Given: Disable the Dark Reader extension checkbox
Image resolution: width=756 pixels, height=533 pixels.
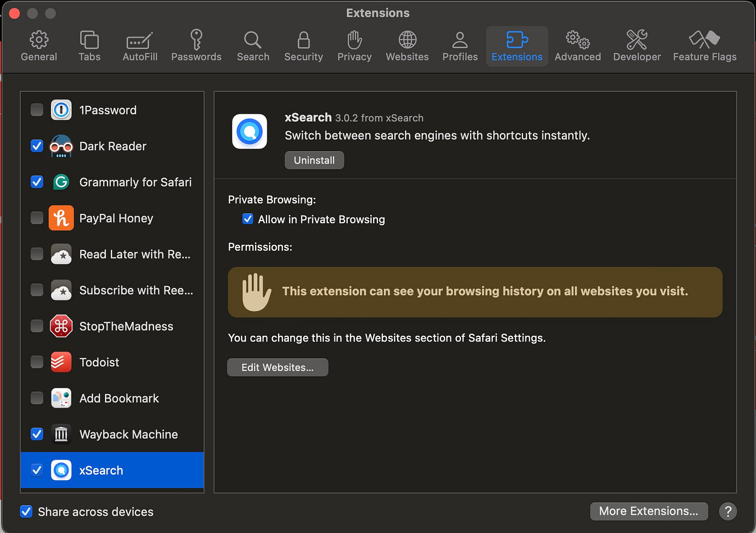Looking at the screenshot, I should (x=37, y=146).
